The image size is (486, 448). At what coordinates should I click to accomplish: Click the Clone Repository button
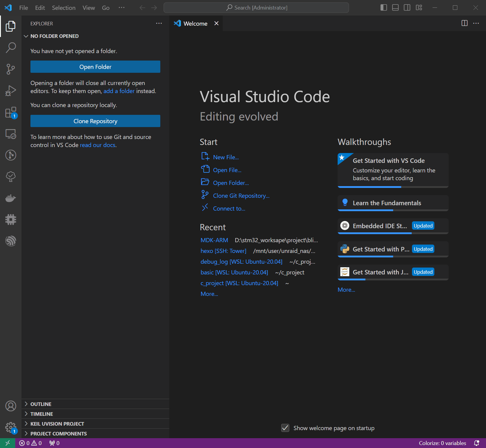95,121
